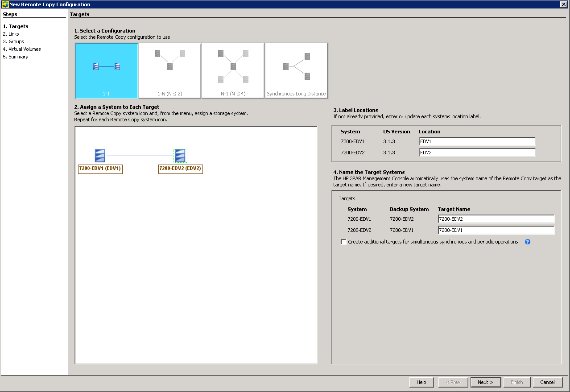Image resolution: width=570 pixels, height=392 pixels.
Task: Choose the N-1 (N ≤ 4) configuration
Action: click(233, 70)
